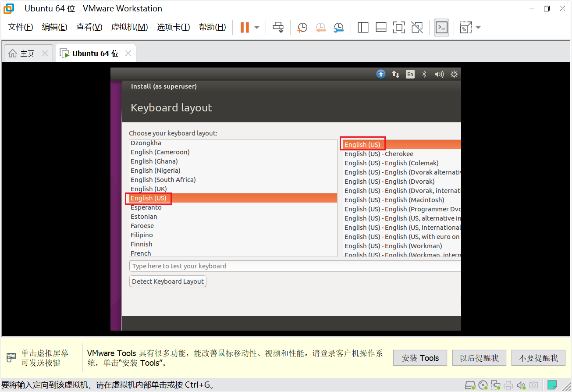
Task: Open the power options dropdown arrow beside the pause icon
Action: point(257,28)
